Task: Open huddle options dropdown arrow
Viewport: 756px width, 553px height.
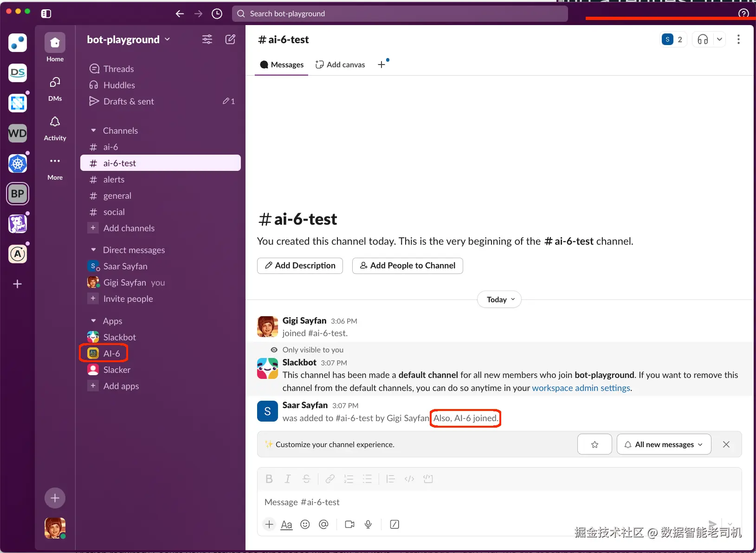Action: (719, 39)
